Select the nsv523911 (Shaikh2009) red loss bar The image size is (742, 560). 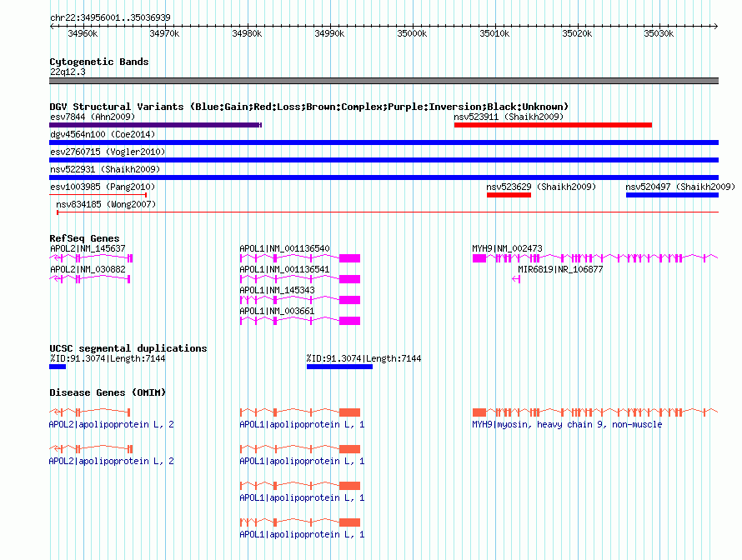pos(553,125)
